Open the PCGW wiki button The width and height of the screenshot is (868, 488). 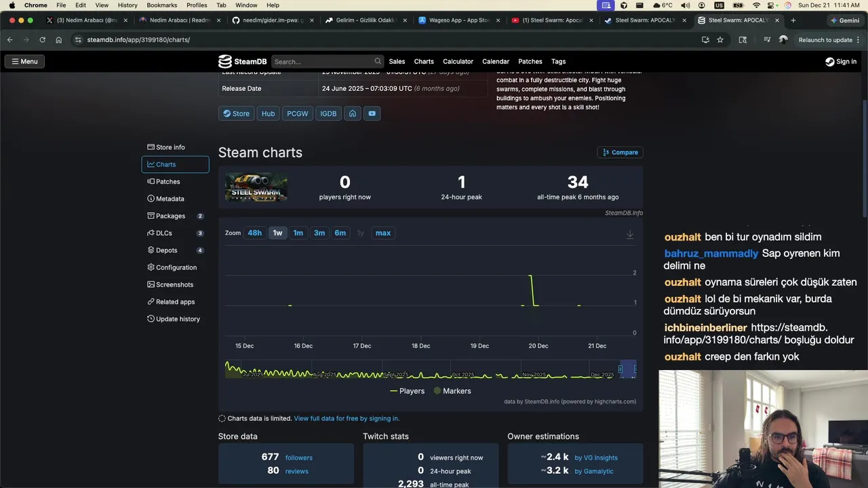[x=297, y=114]
